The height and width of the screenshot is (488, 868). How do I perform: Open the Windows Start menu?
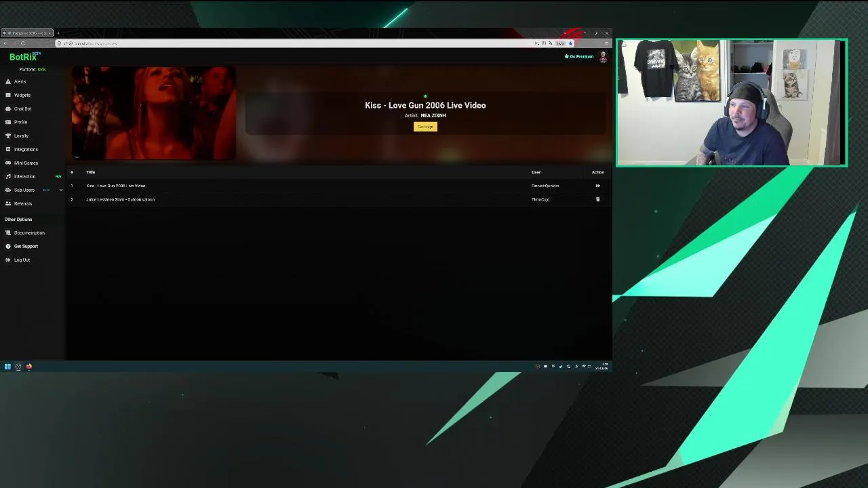[x=7, y=367]
